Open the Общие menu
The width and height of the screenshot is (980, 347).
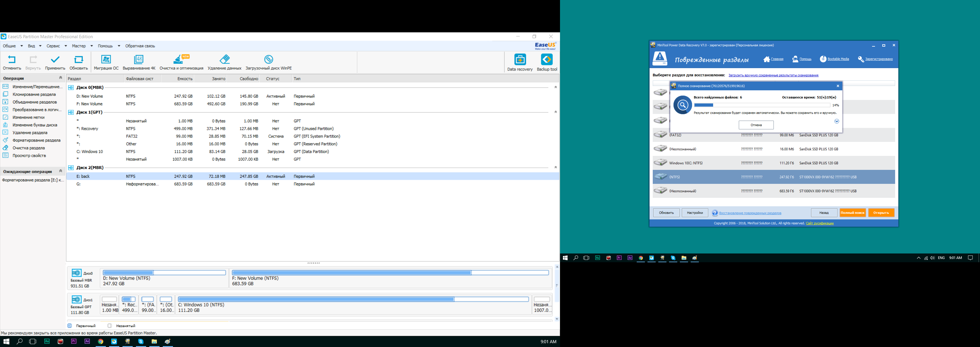click(13, 46)
